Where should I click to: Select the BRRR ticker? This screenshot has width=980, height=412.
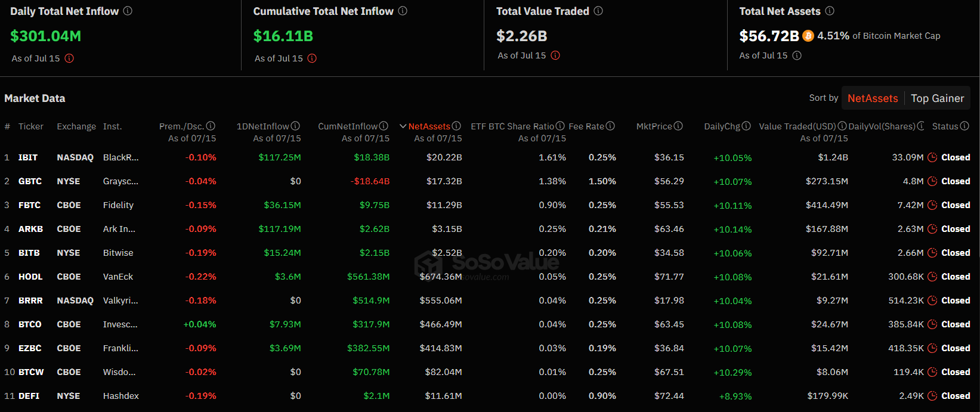pos(30,301)
